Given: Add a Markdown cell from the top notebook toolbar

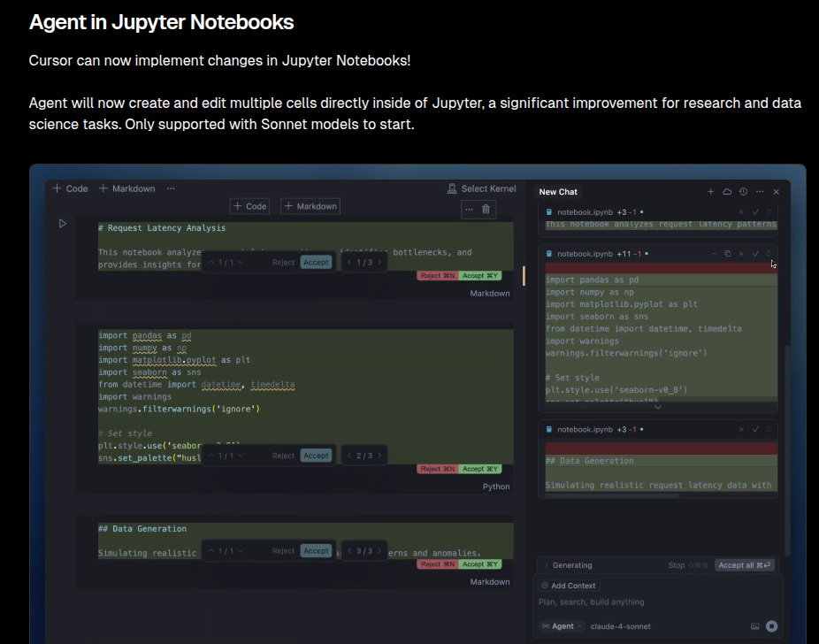Looking at the screenshot, I should (x=127, y=188).
